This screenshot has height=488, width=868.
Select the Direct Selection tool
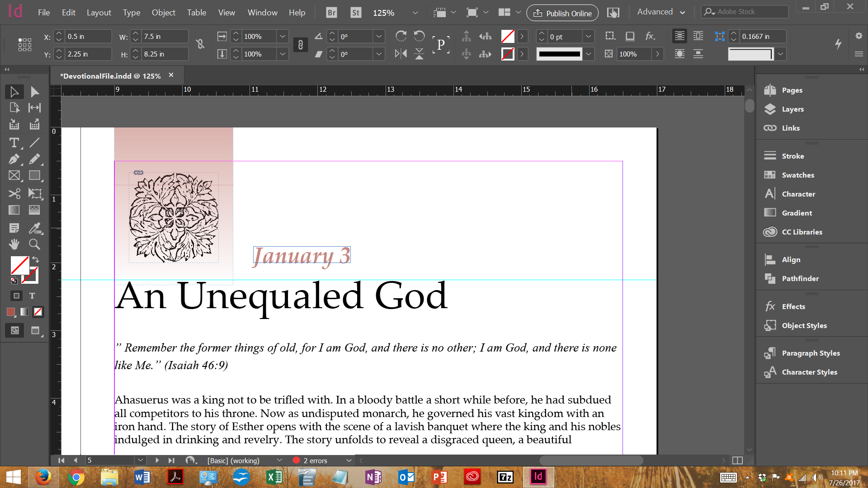pos(34,92)
